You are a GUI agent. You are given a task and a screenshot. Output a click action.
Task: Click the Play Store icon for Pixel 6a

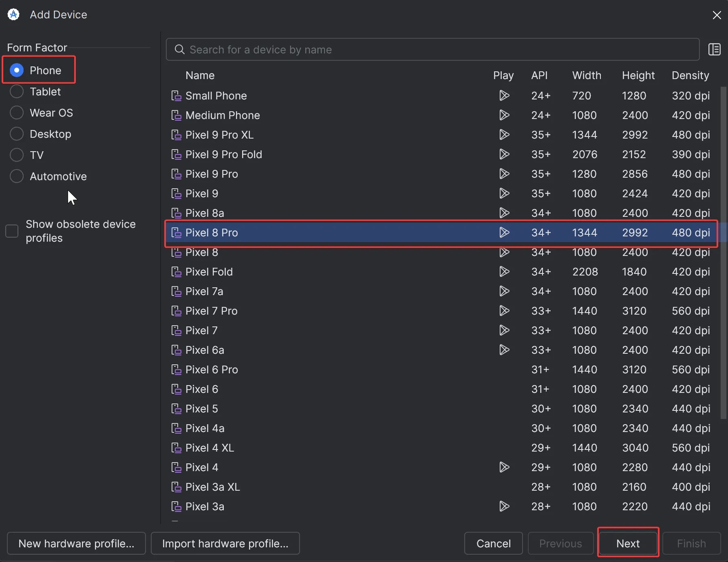point(504,350)
